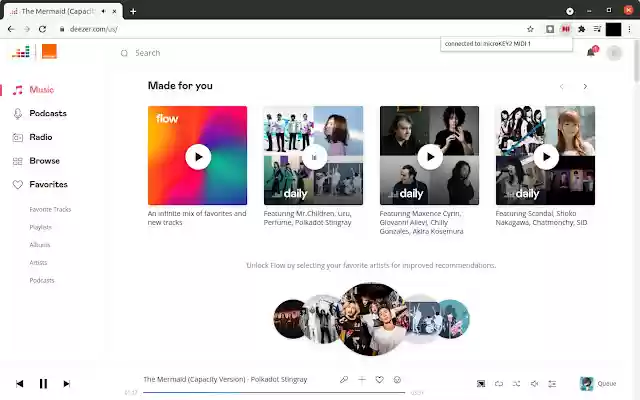Mute the player volume
This screenshot has height=400, width=640.
534,384
